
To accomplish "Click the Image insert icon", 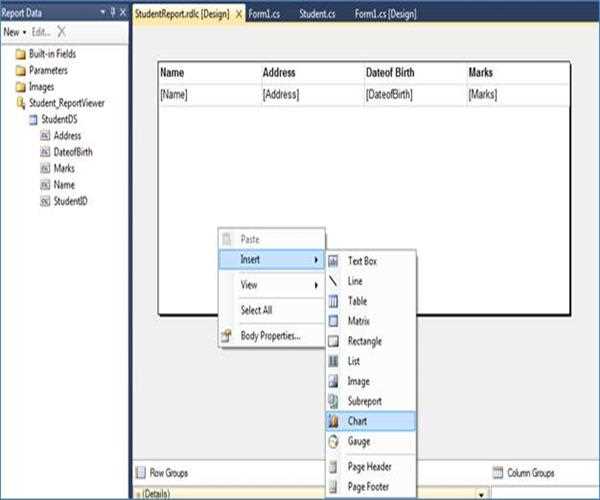I will click(x=334, y=381).
